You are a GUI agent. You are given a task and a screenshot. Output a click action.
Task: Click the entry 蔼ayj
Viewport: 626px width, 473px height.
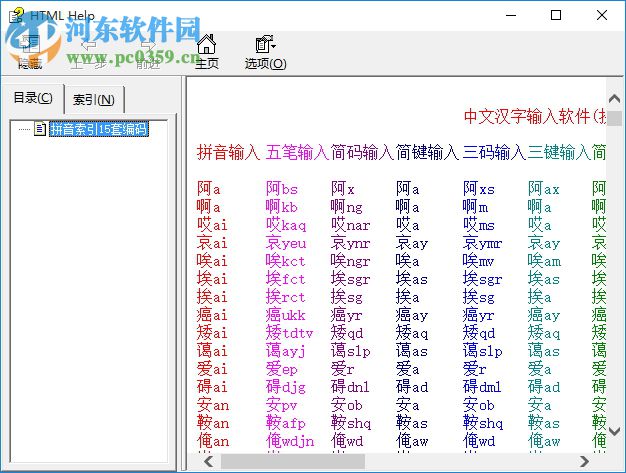[286, 351]
